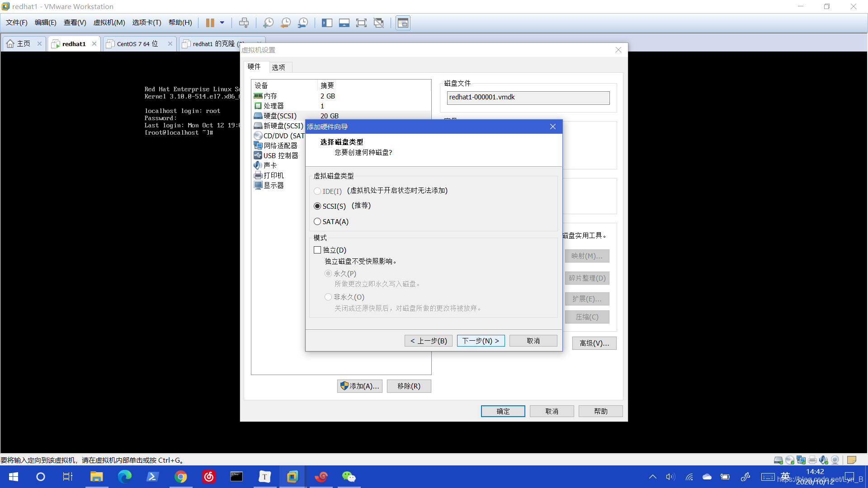
Task: Open the 文件(F) menu
Action: tap(17, 23)
